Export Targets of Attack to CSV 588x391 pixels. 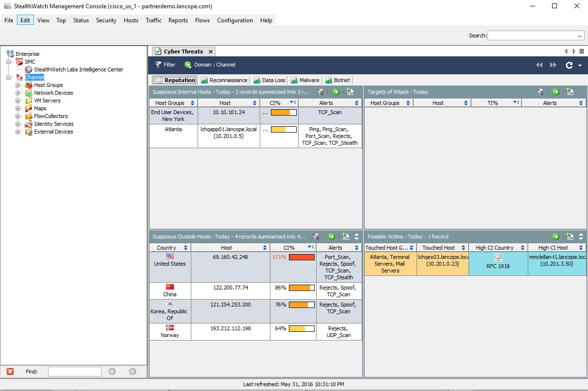[x=570, y=92]
